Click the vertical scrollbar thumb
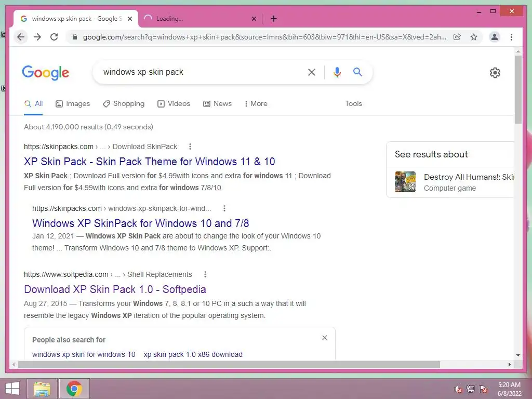Viewport: 532px width, 399px height. pyautogui.click(x=518, y=89)
